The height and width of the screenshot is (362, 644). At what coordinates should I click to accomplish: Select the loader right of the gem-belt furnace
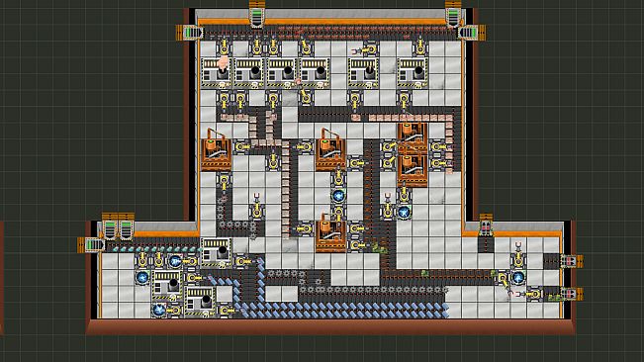click(242, 261)
